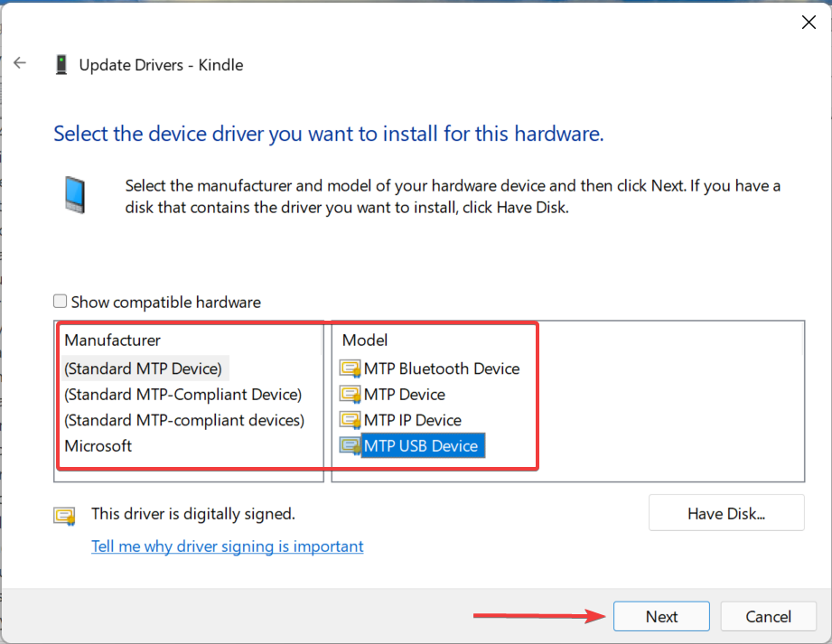
Task: Click the back arrow navigation icon
Action: coord(19,63)
